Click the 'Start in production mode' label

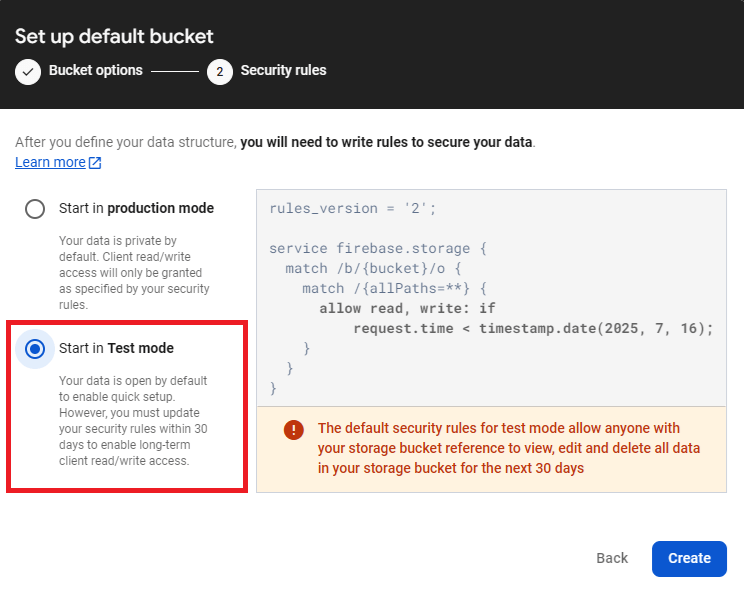coord(136,208)
